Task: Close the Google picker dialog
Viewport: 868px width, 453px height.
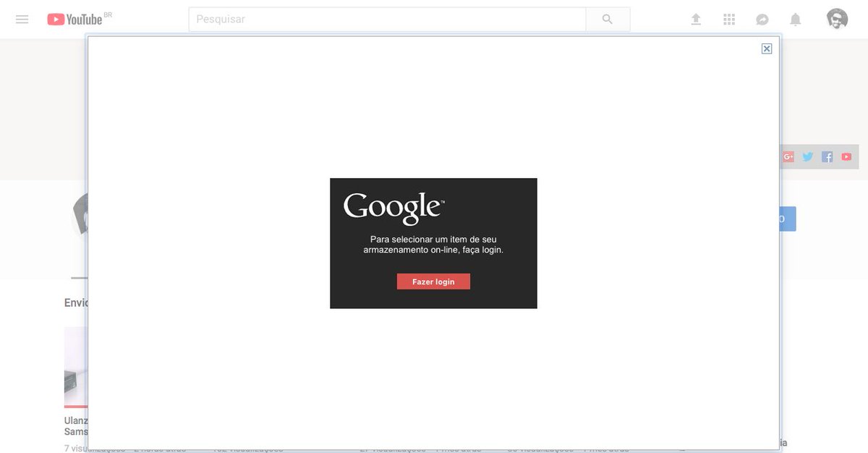Action: tap(767, 48)
